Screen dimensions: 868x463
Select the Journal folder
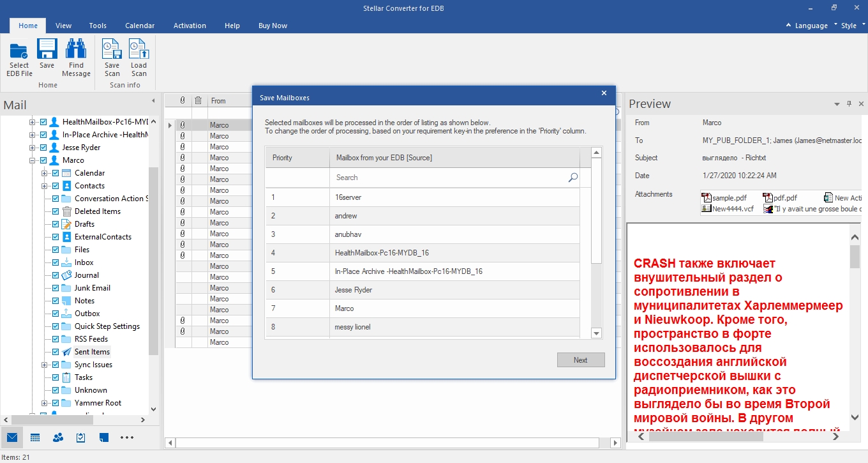[x=87, y=275]
